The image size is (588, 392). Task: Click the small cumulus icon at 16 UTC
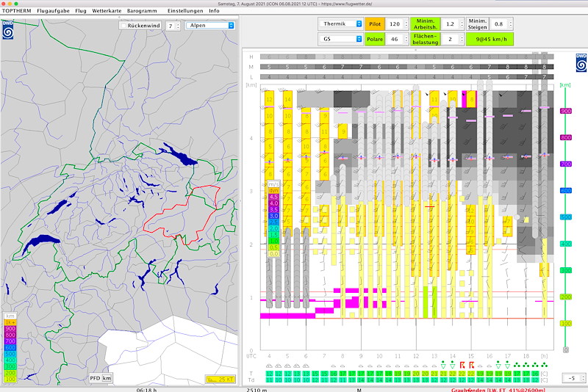click(x=490, y=366)
